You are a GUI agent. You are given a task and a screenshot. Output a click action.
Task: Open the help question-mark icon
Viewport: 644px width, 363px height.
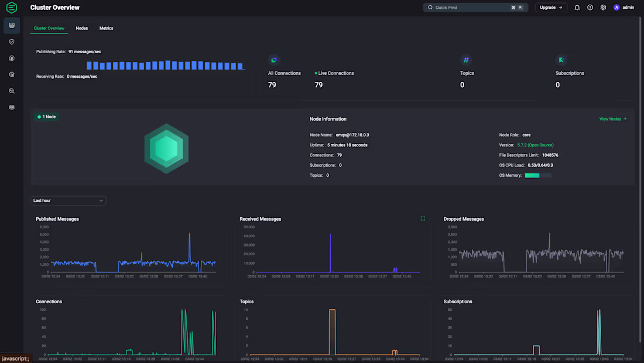[590, 7]
